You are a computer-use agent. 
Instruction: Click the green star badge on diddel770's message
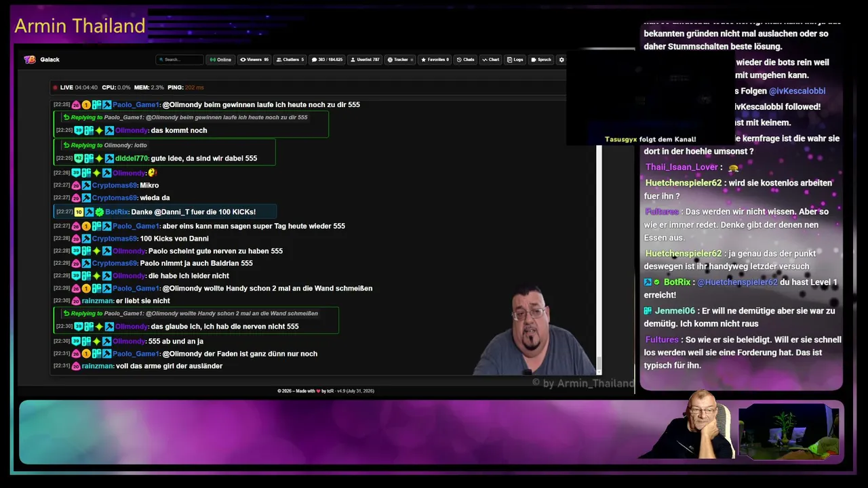[99, 158]
